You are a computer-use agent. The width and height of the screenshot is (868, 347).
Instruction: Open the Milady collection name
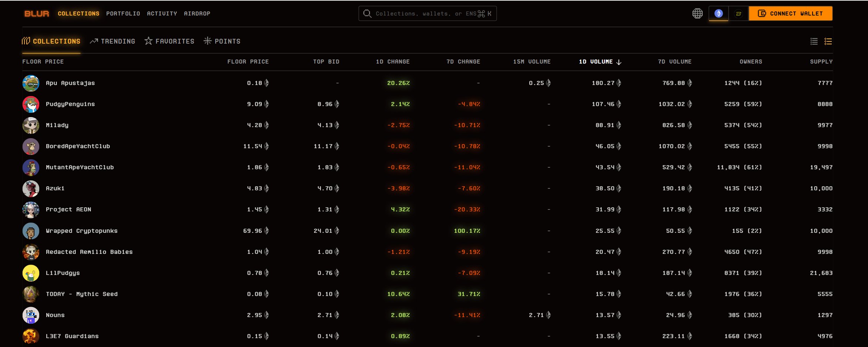[x=57, y=125]
